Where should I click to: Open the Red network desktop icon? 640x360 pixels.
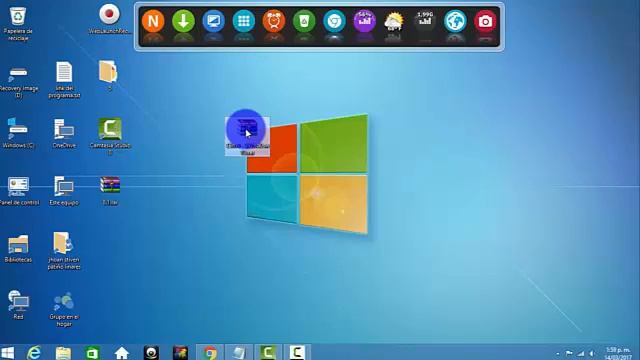pyautogui.click(x=18, y=304)
